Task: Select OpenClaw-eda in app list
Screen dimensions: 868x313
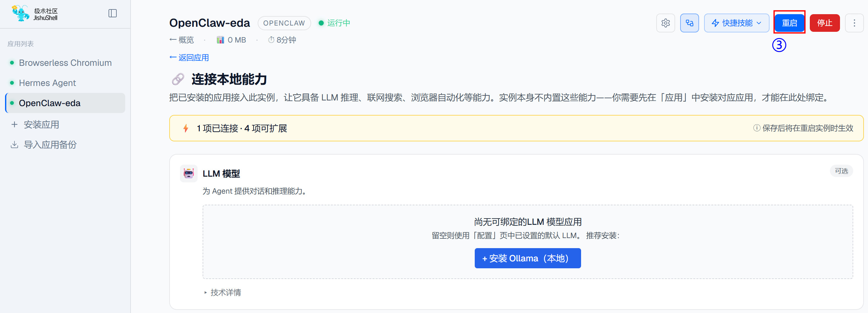Action: 65,103
